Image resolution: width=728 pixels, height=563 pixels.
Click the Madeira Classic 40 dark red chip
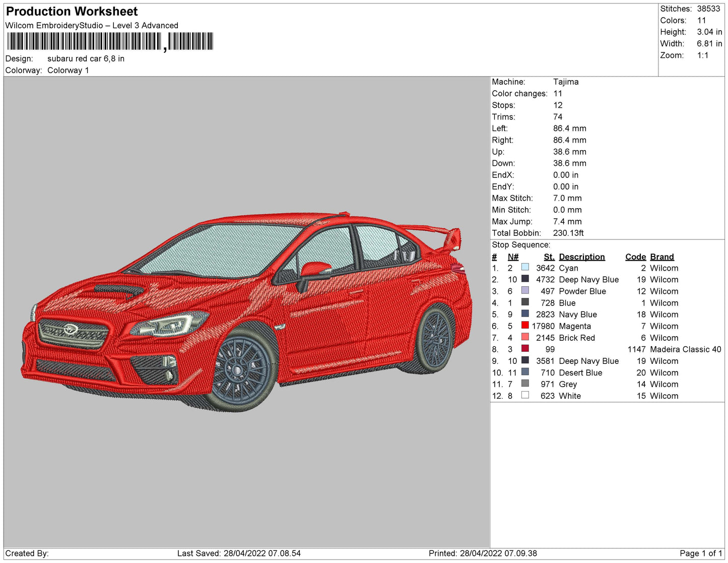525,349
